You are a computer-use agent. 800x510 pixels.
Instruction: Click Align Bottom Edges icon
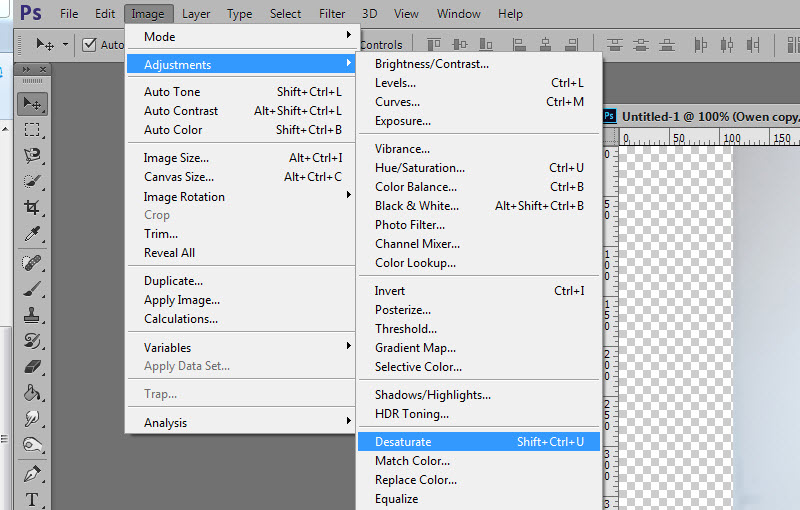(486, 45)
